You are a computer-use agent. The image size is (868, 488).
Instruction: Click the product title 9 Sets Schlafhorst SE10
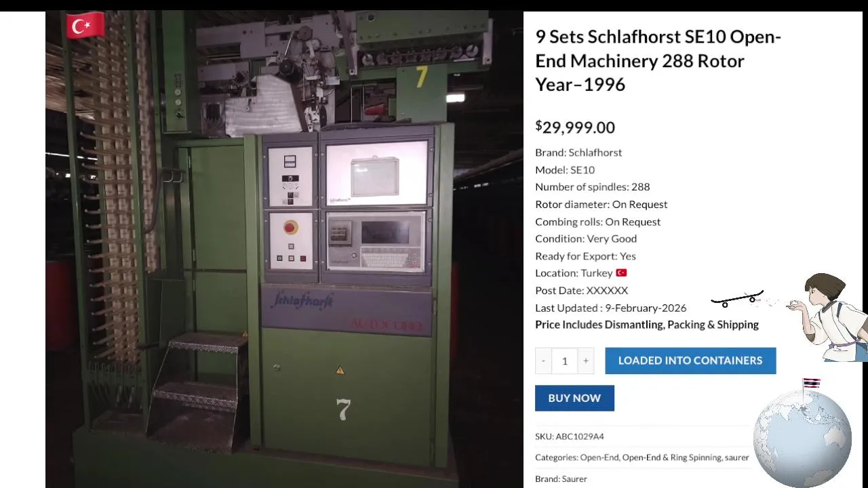[x=658, y=60]
